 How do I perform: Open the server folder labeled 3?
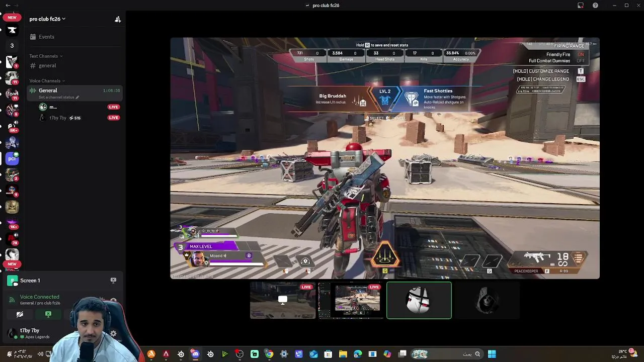pyautogui.click(x=12, y=46)
